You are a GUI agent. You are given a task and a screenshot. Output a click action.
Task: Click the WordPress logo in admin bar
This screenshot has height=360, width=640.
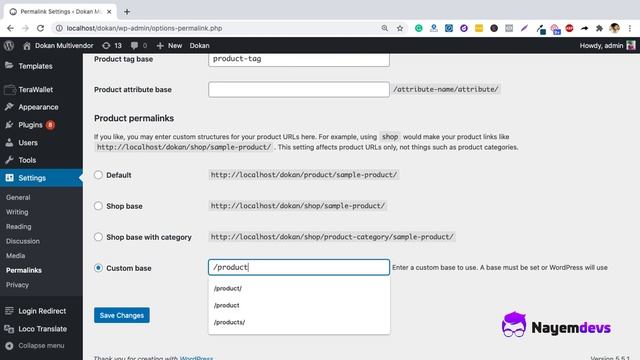(x=9, y=45)
